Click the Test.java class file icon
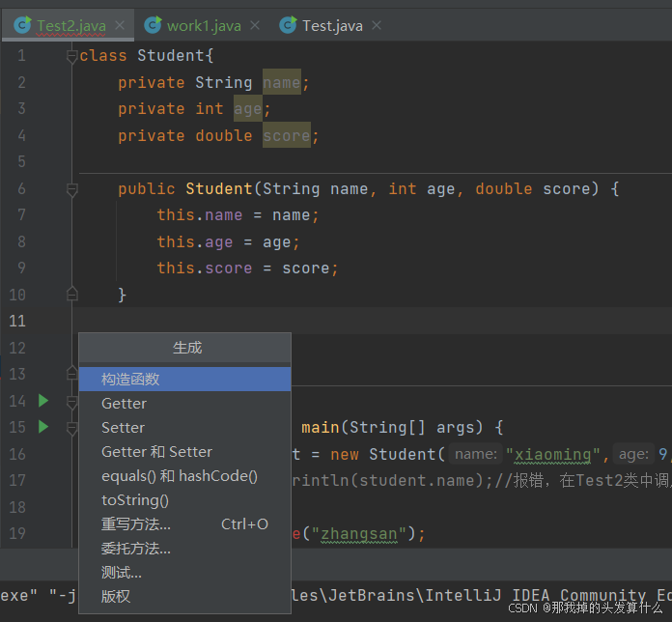Image resolution: width=672 pixels, height=622 pixels. 288,25
